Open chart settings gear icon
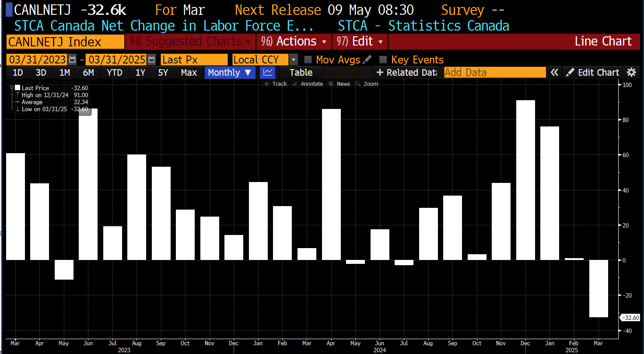The height and width of the screenshot is (354, 644). 631,73
